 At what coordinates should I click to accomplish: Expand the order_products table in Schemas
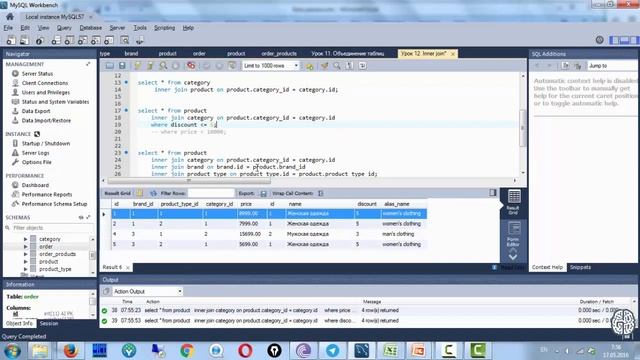pyautogui.click(x=25, y=254)
